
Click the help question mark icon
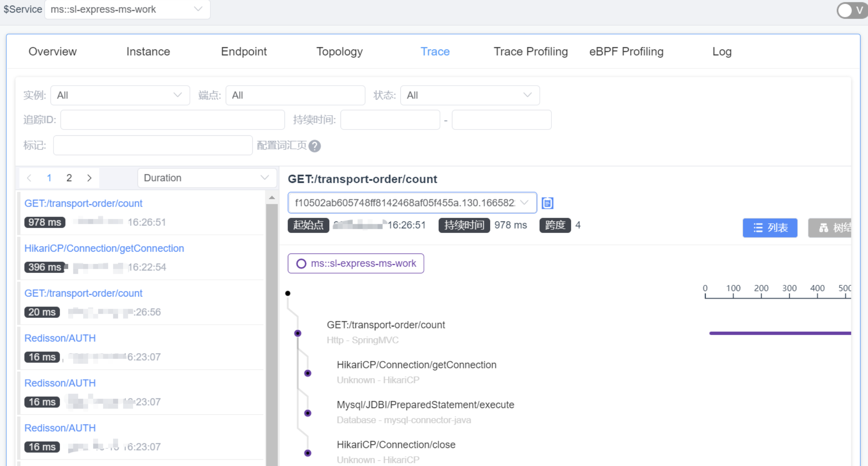coord(315,146)
